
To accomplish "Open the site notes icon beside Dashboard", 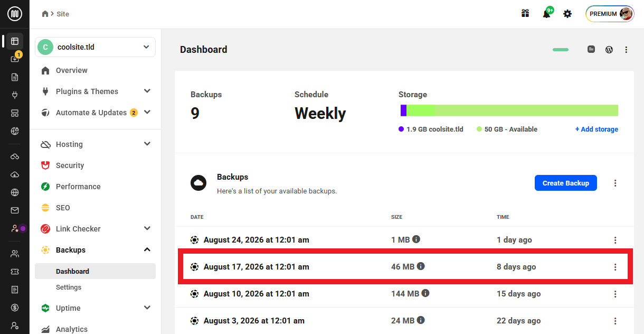I will (x=591, y=50).
